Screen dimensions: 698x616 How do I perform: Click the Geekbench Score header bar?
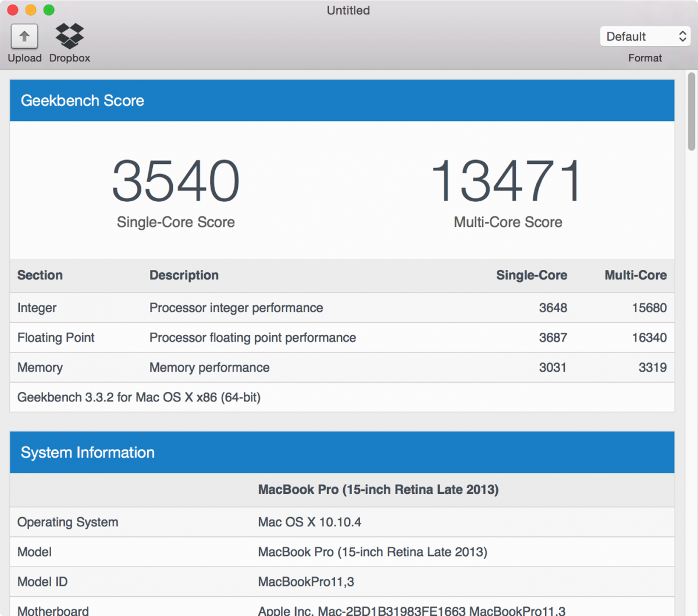click(x=342, y=100)
